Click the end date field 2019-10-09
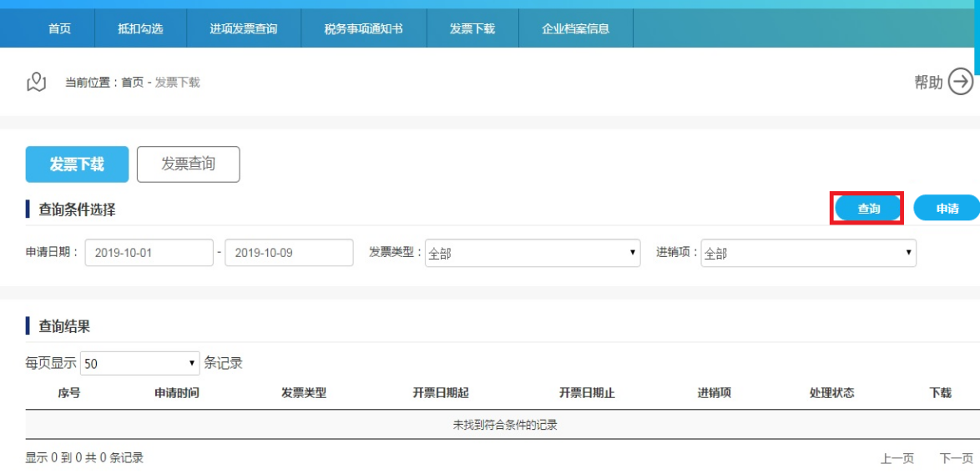Screen dimensions: 980x474 pos(289,253)
